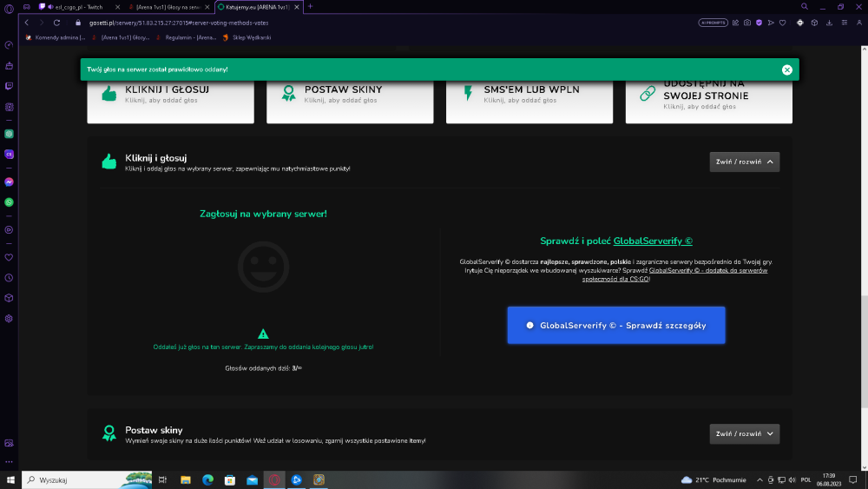This screenshot has width=868, height=489.
Task: Open the Workspaces icon beside the tabs
Action: pos(27,7)
